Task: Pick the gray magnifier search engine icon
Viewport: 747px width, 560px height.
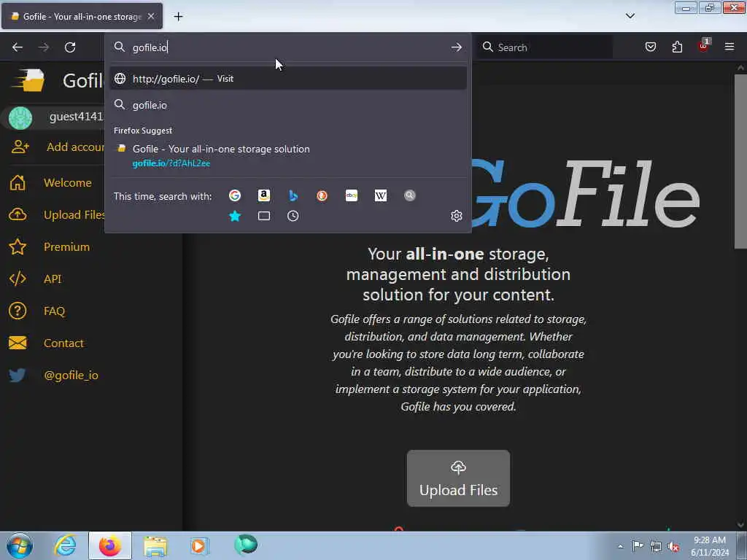Action: (x=410, y=195)
